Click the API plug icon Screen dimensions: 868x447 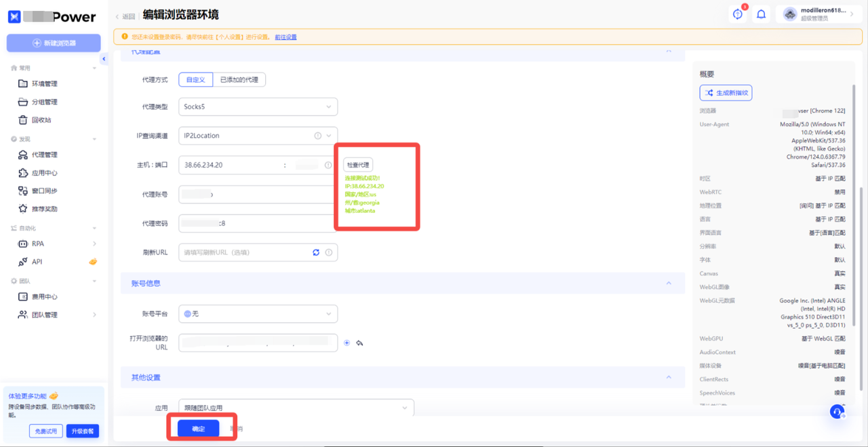coord(23,262)
